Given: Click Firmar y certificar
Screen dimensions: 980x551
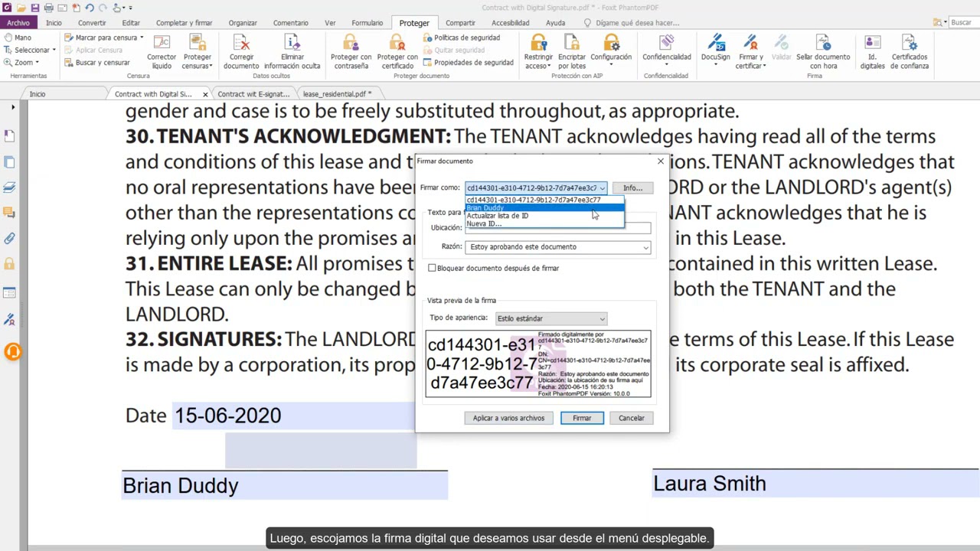Looking at the screenshot, I should coord(750,52).
